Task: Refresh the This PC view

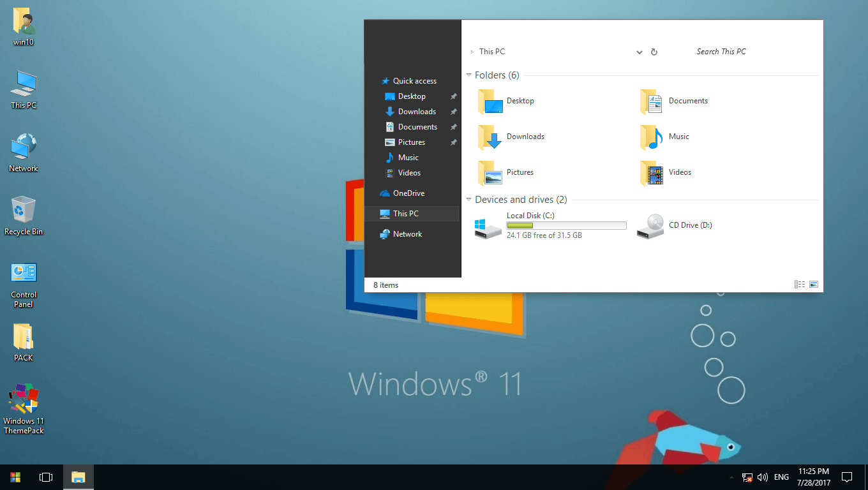Action: 654,52
